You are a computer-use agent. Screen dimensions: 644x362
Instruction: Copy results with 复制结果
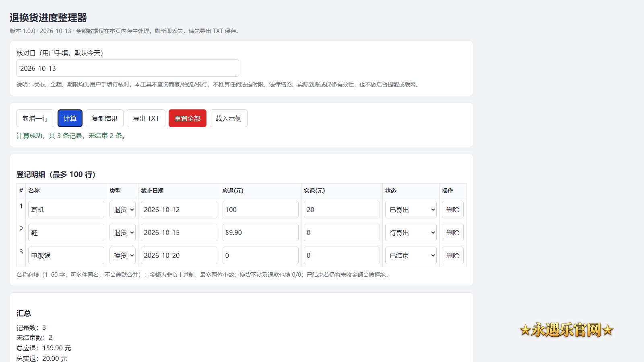coord(105,118)
